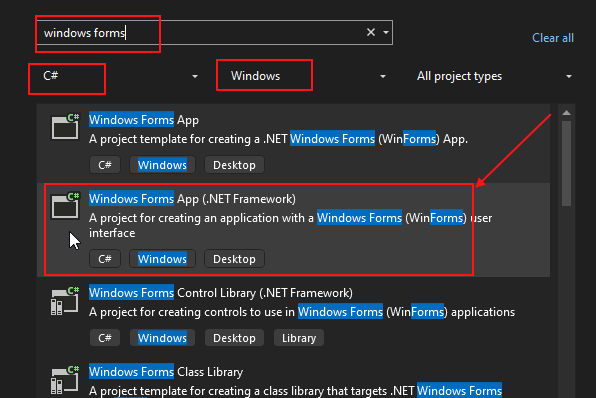Select Windows Forms Class Library title
The width and height of the screenshot is (596, 398).
(x=166, y=372)
